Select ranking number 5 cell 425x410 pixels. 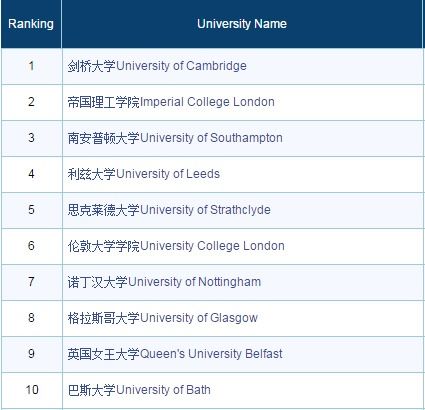[31, 210]
